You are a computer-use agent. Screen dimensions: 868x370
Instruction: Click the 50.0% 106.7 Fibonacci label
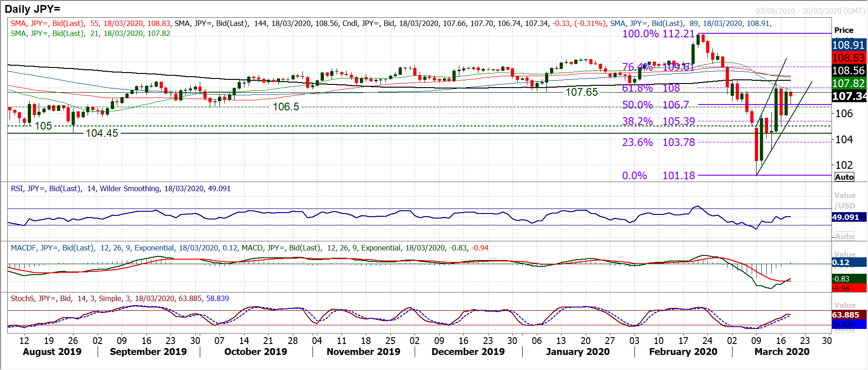coord(655,105)
